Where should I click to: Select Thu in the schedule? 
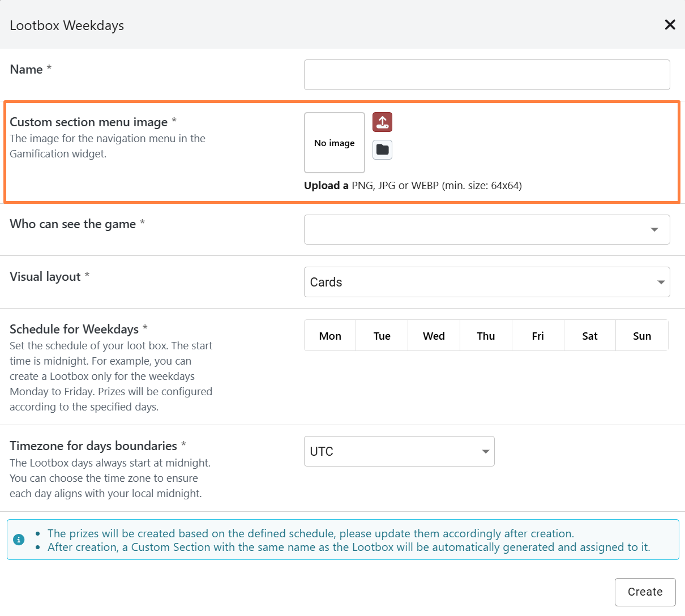[x=486, y=336]
